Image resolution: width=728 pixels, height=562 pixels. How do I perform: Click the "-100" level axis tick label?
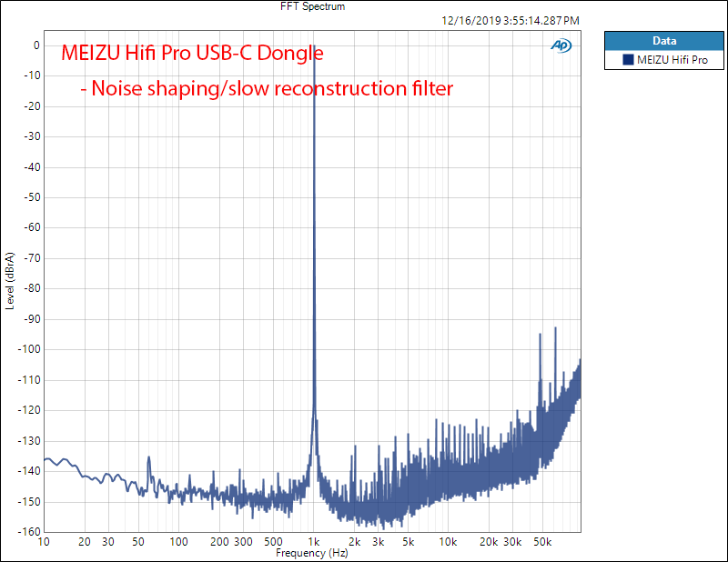click(29, 349)
